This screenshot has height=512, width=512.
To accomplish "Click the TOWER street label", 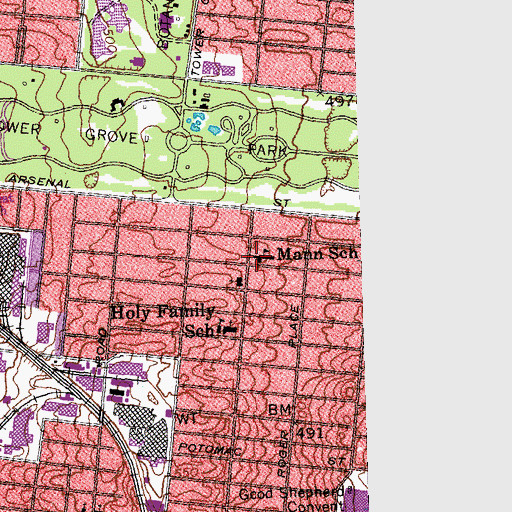I will click(197, 52).
